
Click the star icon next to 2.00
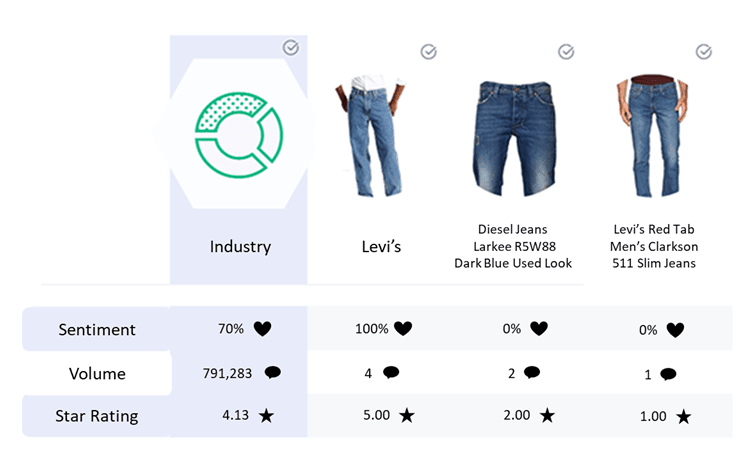[x=547, y=415]
